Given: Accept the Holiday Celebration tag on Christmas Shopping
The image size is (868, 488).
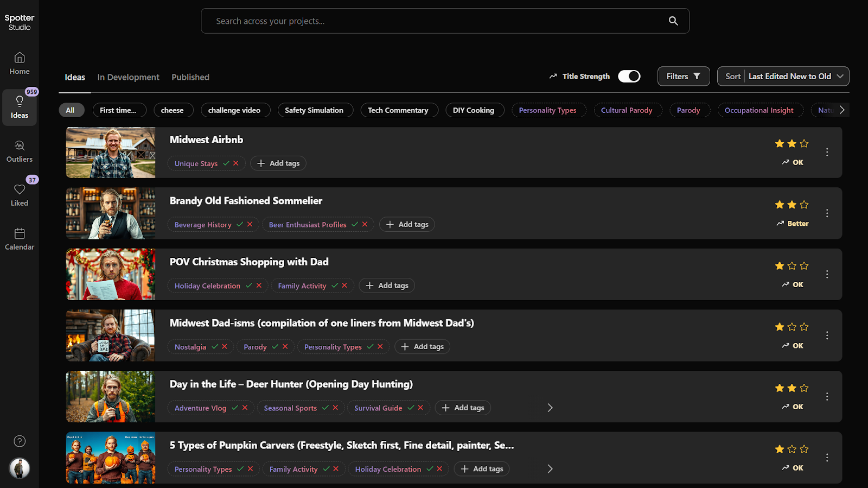Looking at the screenshot, I should [x=249, y=286].
